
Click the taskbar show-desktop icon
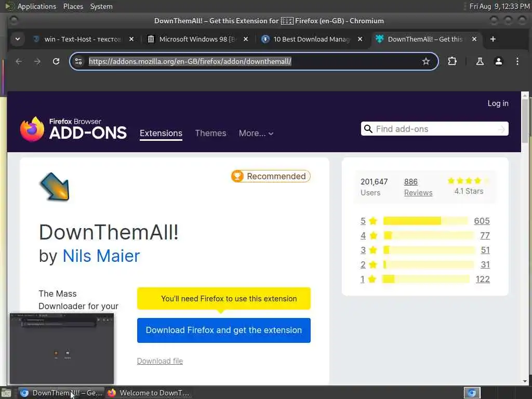click(6, 393)
